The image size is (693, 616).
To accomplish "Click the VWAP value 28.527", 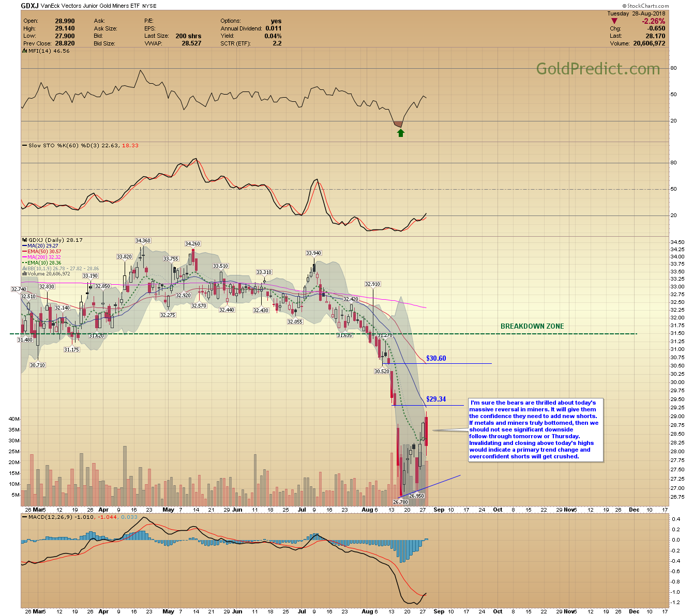I will click(x=191, y=43).
